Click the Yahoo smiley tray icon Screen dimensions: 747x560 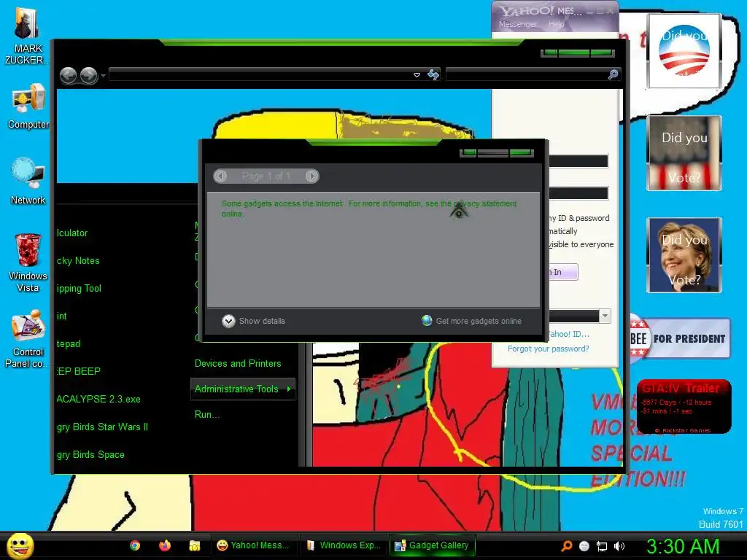coord(584,546)
